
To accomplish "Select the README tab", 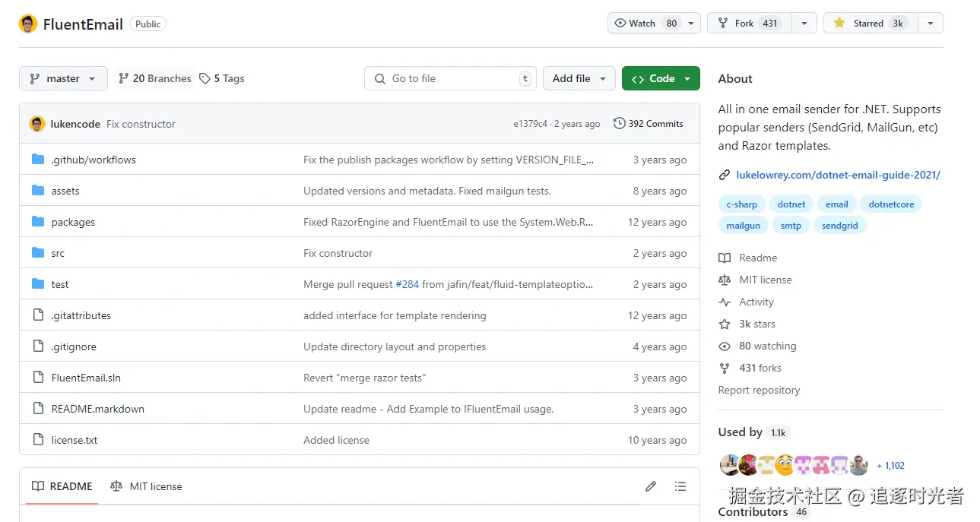I will point(62,486).
